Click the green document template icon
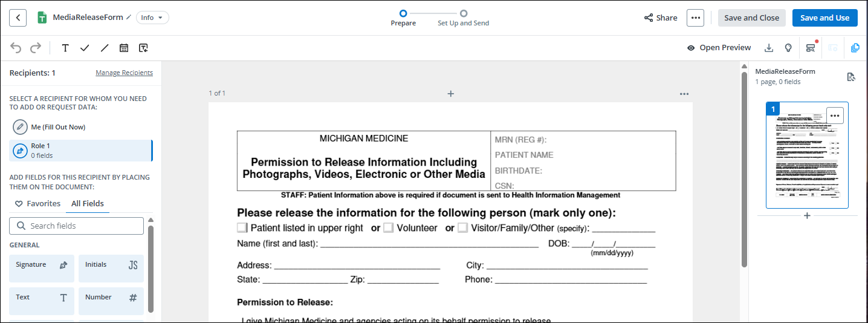This screenshot has height=323, width=868. (42, 18)
